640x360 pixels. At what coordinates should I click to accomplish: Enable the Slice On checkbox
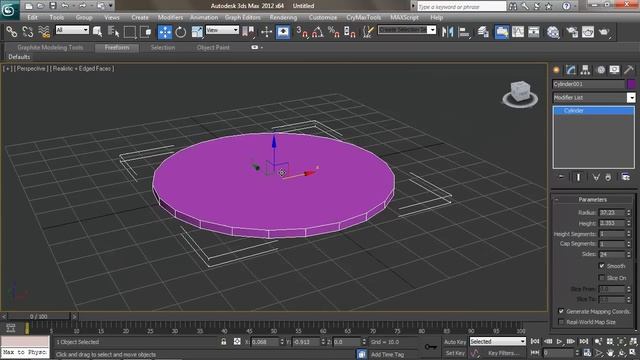(x=602, y=278)
